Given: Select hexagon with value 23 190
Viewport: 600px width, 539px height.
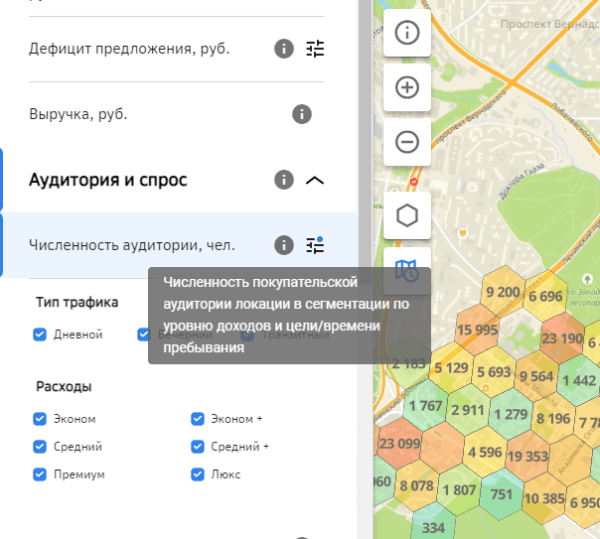Looking at the screenshot, I should [562, 338].
